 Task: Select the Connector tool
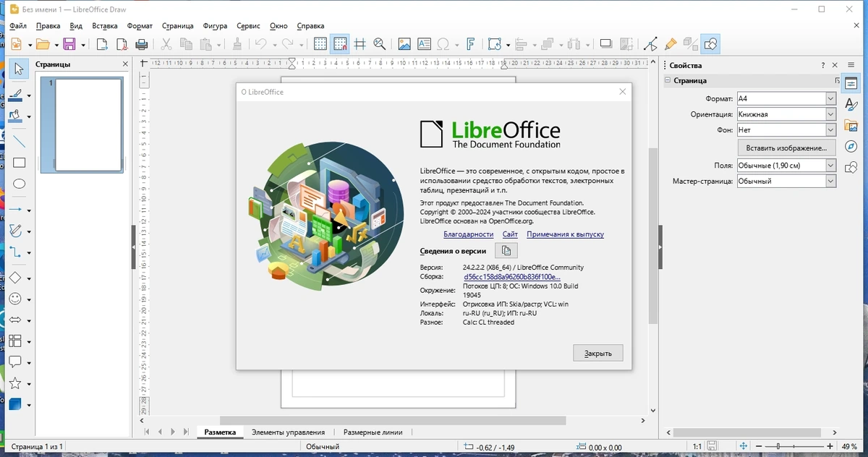16,252
